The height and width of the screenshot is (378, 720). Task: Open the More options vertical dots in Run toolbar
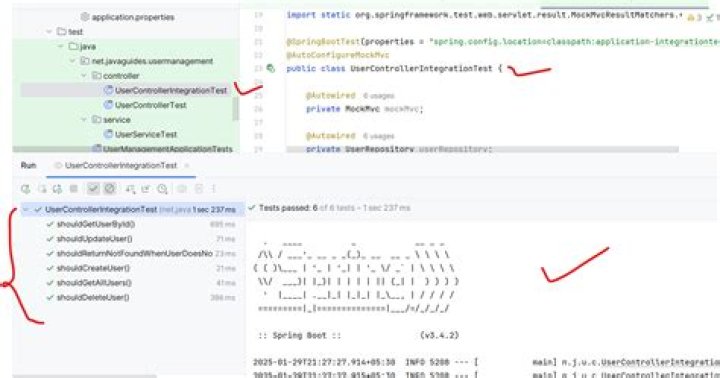coord(214,189)
